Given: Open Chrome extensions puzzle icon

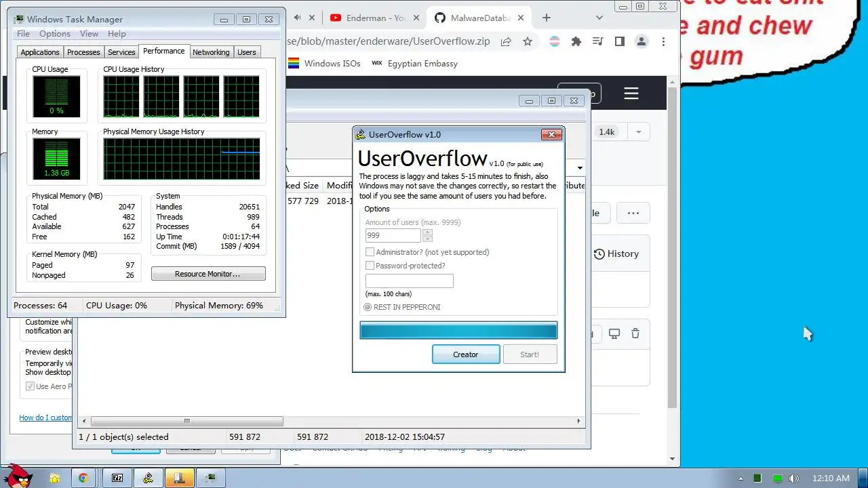Looking at the screenshot, I should pyautogui.click(x=576, y=41).
